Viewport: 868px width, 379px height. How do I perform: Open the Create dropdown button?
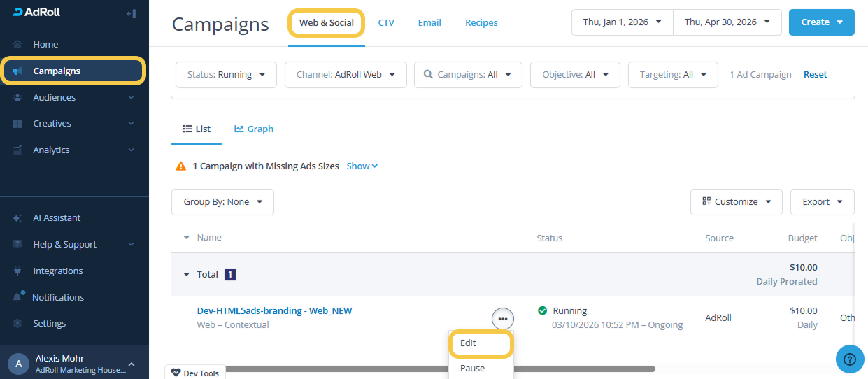[822, 22]
